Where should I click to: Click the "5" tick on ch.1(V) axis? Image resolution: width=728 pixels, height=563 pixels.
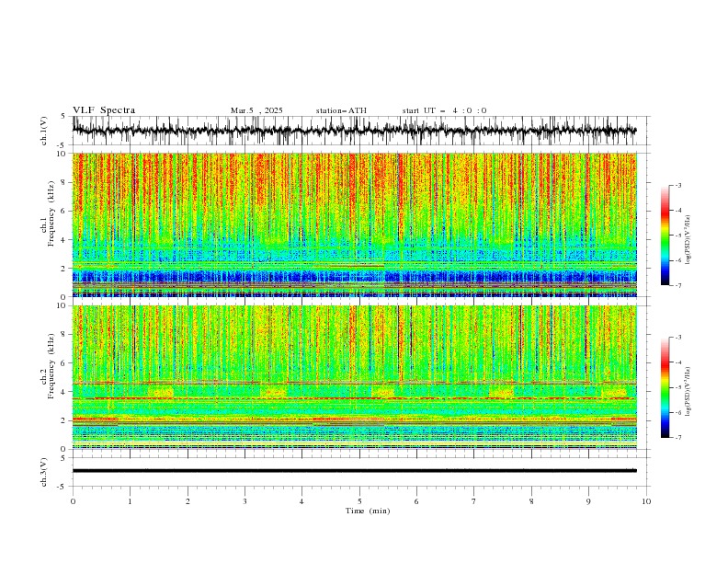pos(63,117)
